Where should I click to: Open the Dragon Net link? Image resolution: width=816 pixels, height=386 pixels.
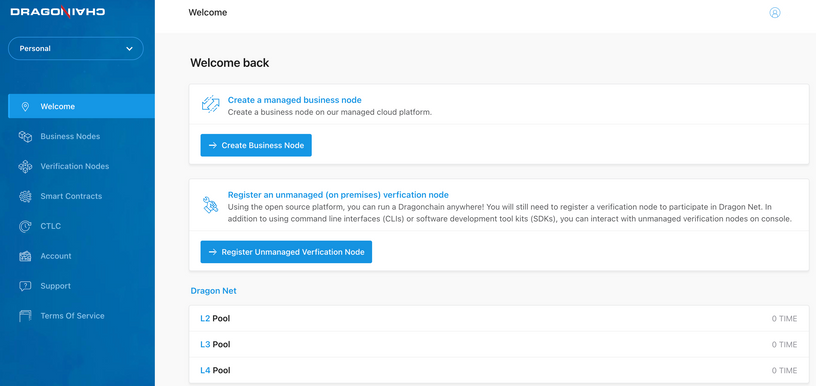[213, 291]
